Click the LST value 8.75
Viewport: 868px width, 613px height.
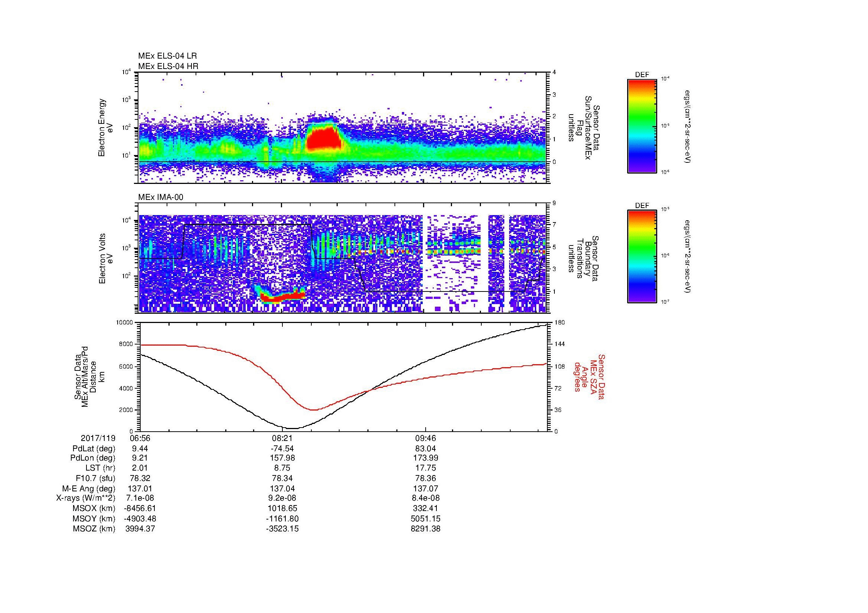(x=282, y=468)
